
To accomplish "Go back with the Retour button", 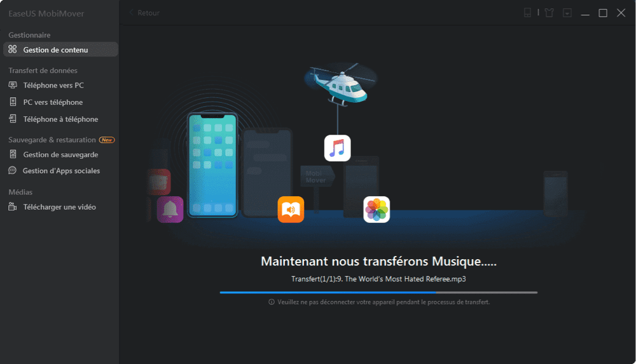I will [144, 13].
